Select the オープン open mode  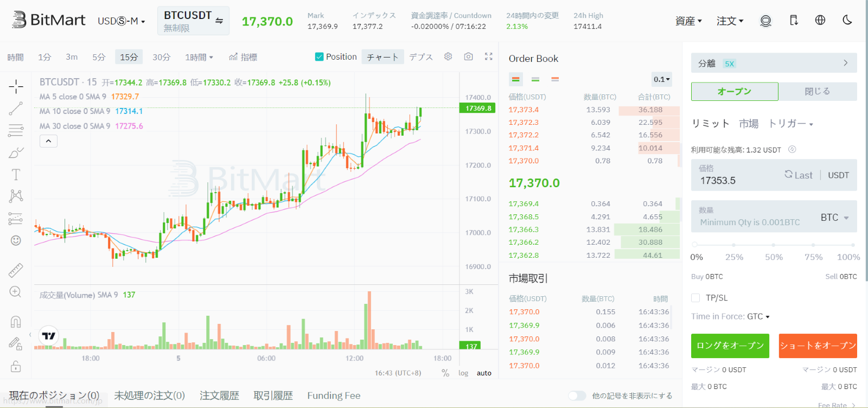point(735,91)
